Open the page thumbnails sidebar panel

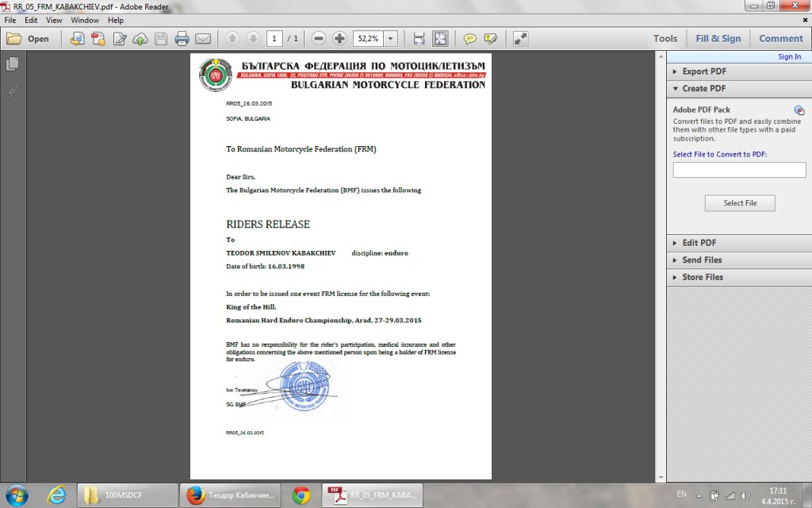click(x=13, y=64)
